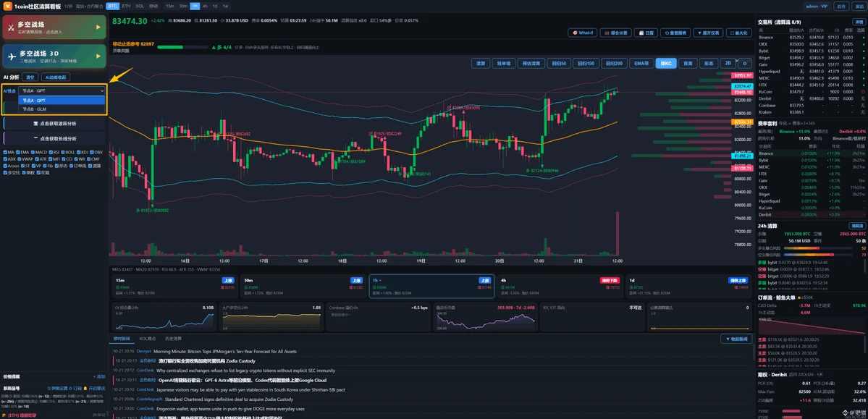Screen dimensions: 868x419
Task: Toggle the VWAP indicator checkbox
Action: point(20,158)
